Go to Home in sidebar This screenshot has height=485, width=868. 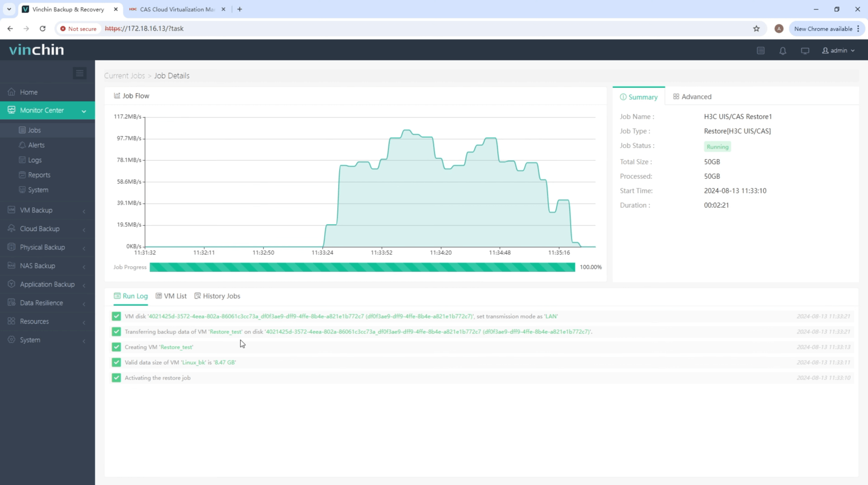coord(47,92)
